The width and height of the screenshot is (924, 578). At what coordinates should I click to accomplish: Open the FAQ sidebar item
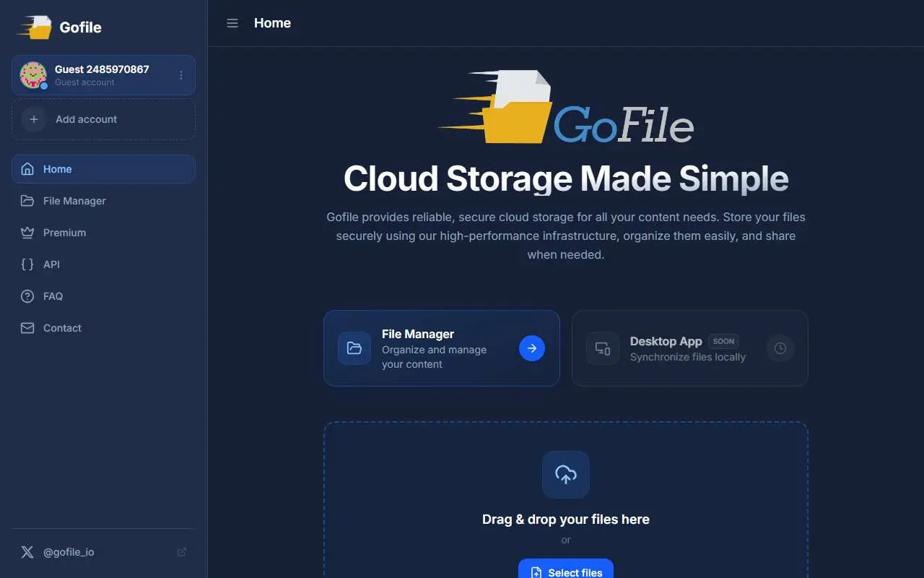click(103, 296)
